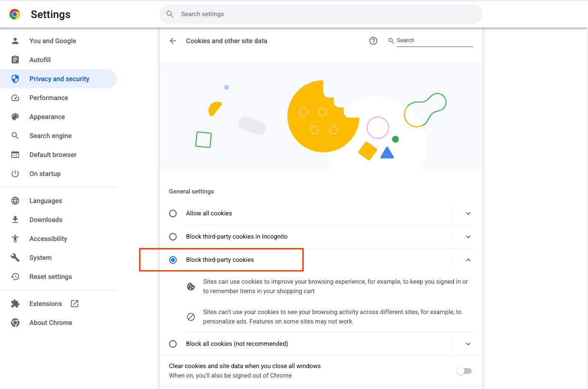The width and height of the screenshot is (588, 389).
Task: Click the back arrow next to Cookies heading
Action: [x=173, y=41]
